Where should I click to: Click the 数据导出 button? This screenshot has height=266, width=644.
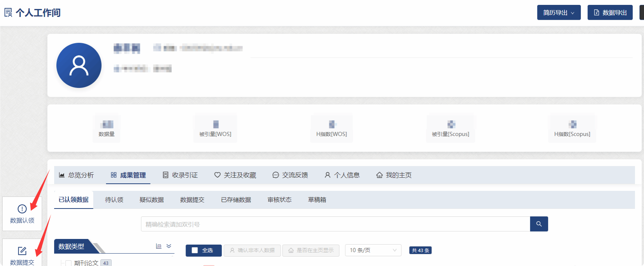click(x=610, y=13)
